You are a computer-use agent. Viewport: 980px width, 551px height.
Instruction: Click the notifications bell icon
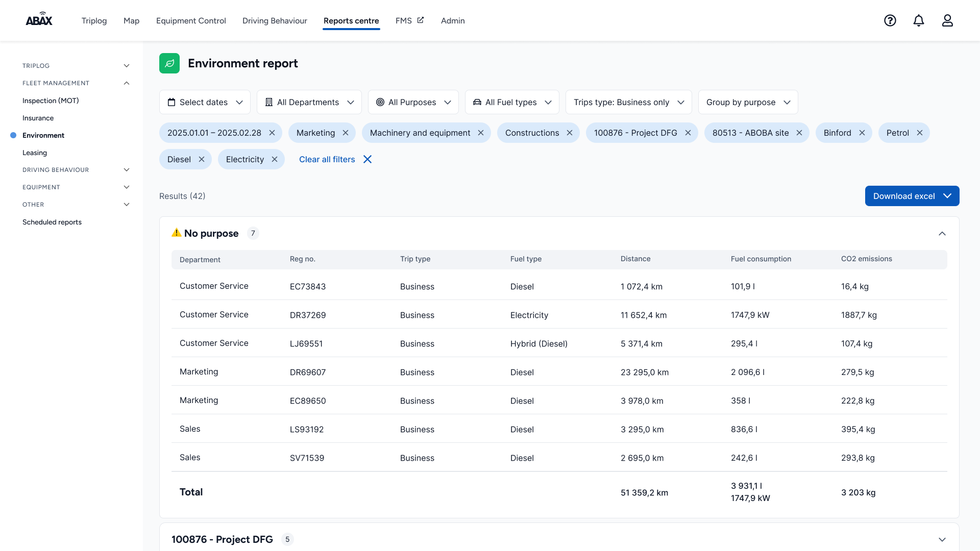pos(919,20)
